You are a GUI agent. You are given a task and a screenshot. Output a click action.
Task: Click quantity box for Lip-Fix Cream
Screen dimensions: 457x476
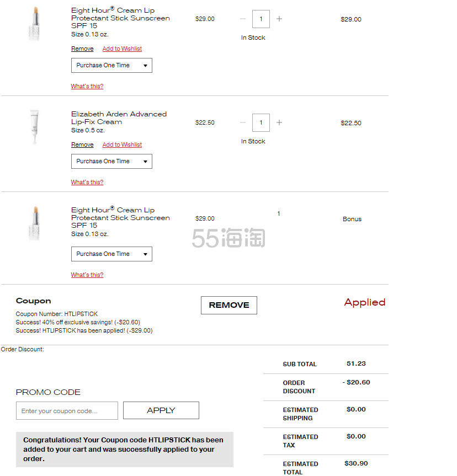[x=261, y=122]
